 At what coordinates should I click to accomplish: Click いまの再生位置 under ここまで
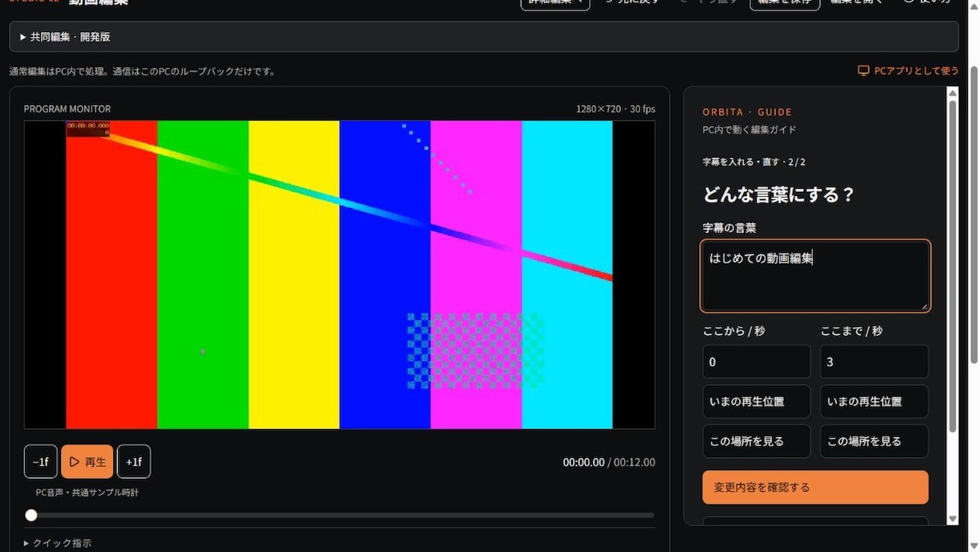pyautogui.click(x=874, y=402)
